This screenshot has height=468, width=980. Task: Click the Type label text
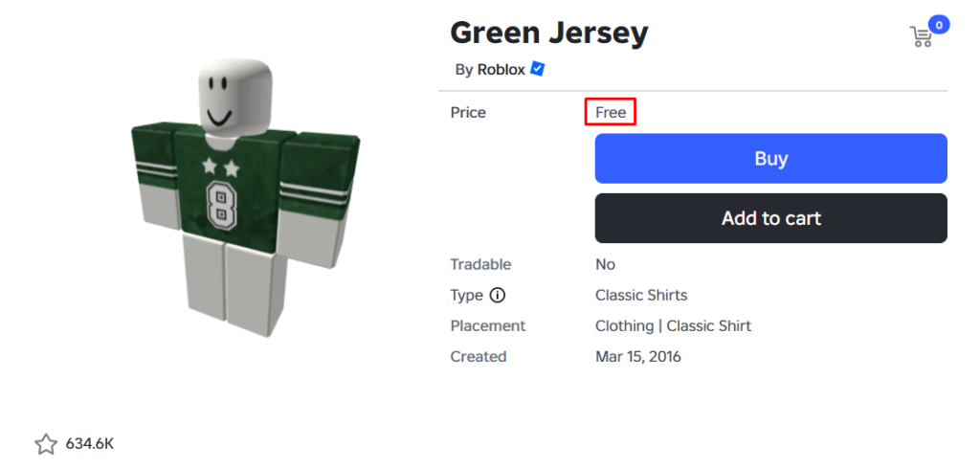[467, 295]
